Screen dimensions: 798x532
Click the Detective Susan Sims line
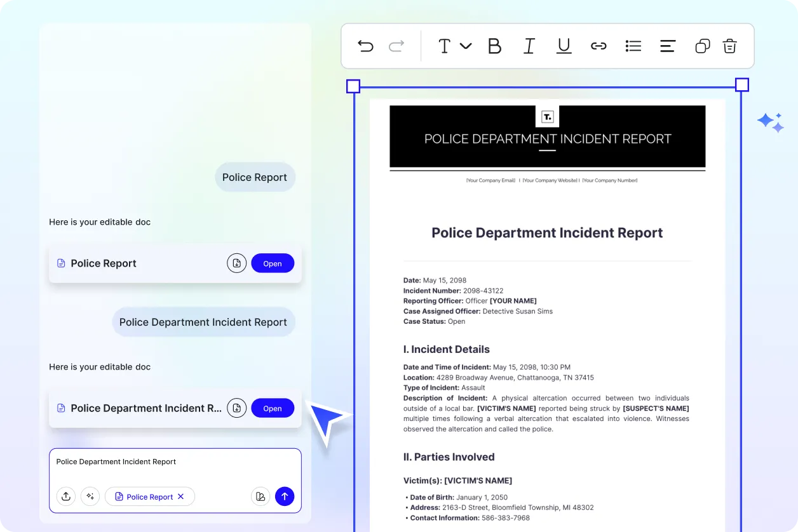pos(478,311)
